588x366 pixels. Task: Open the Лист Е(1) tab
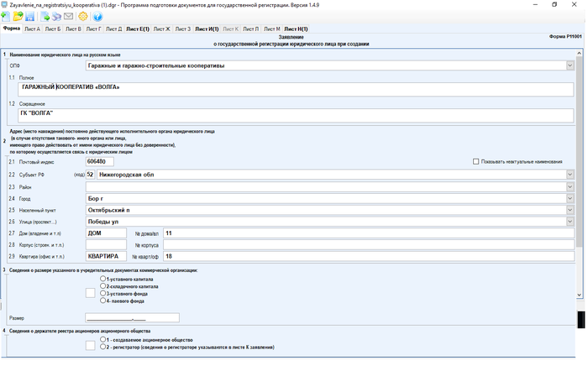coord(137,29)
